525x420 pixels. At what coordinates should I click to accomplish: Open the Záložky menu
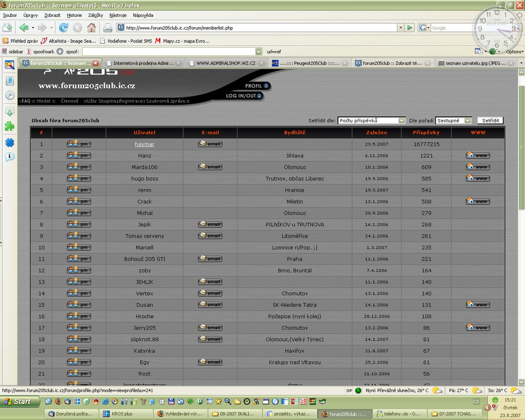pyautogui.click(x=95, y=15)
